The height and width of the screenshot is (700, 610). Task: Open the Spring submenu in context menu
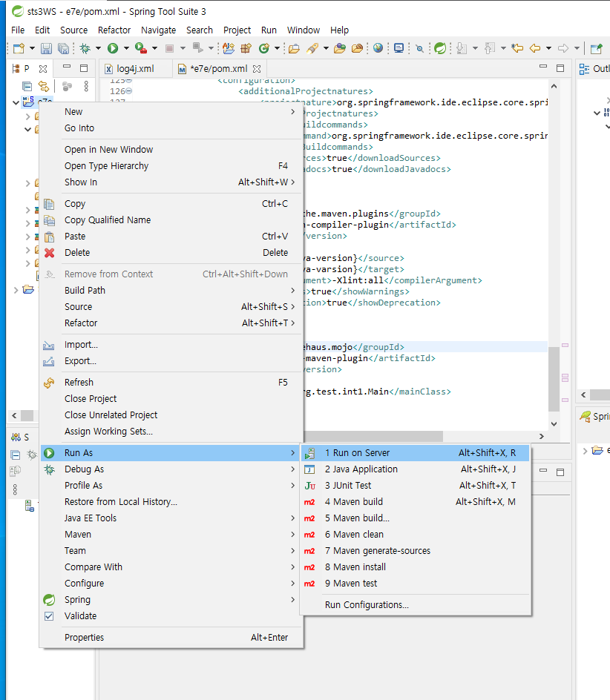pos(171,600)
